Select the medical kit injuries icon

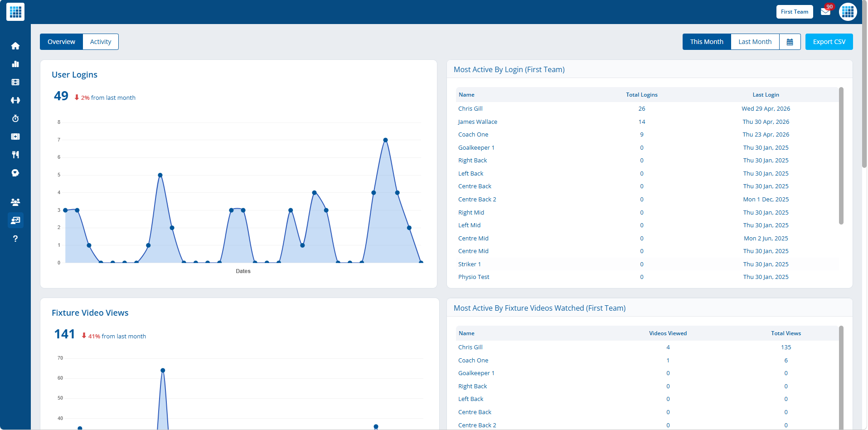(x=15, y=137)
